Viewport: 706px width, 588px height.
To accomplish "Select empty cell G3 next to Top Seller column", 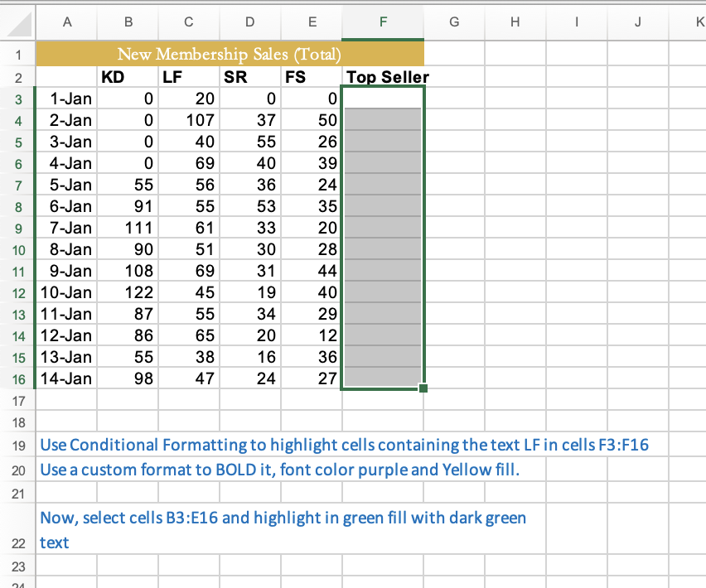I will (453, 98).
